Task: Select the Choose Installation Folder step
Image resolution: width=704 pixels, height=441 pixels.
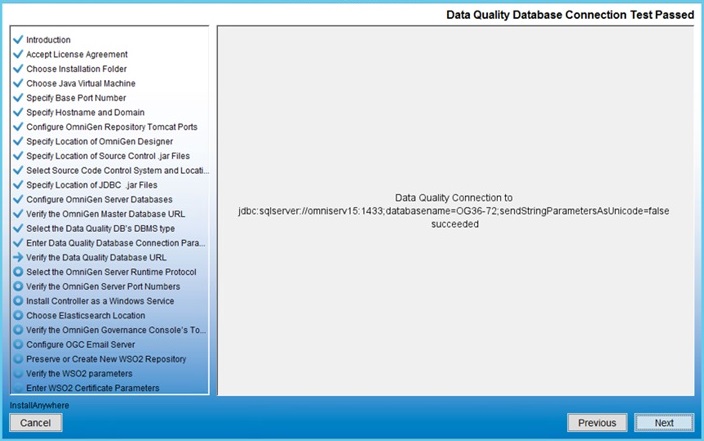Action: 76,69
